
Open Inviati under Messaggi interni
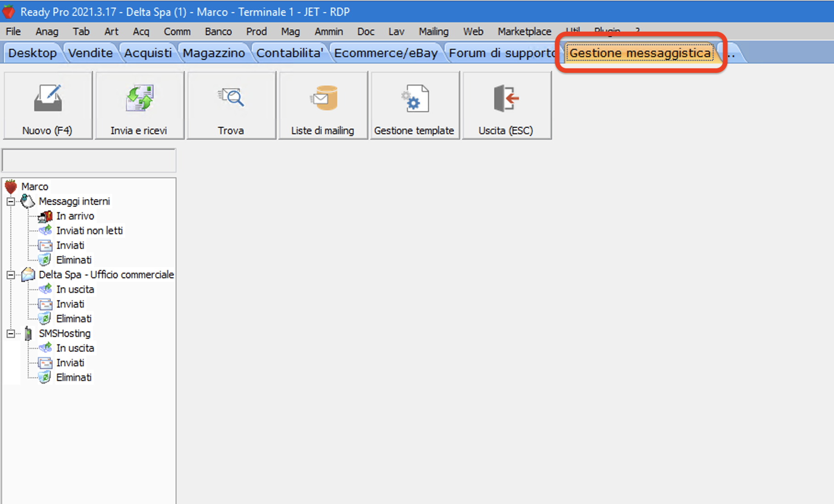coord(70,245)
